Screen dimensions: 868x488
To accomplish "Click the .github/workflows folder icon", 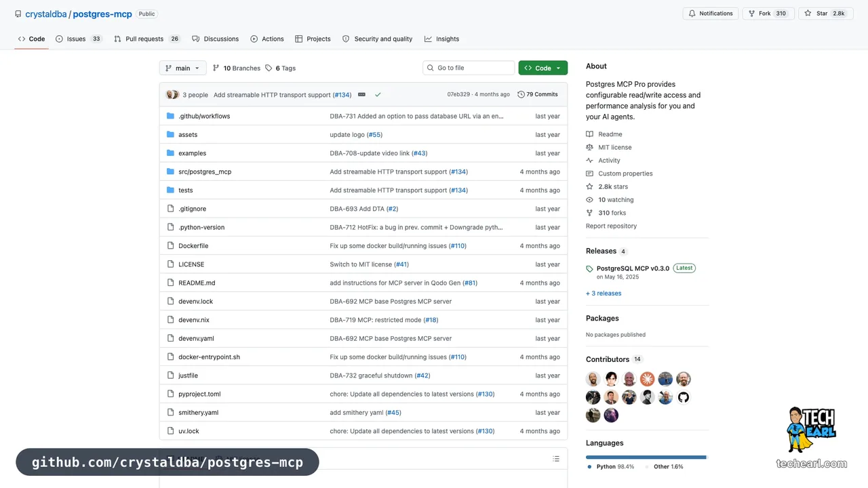I will pyautogui.click(x=170, y=116).
